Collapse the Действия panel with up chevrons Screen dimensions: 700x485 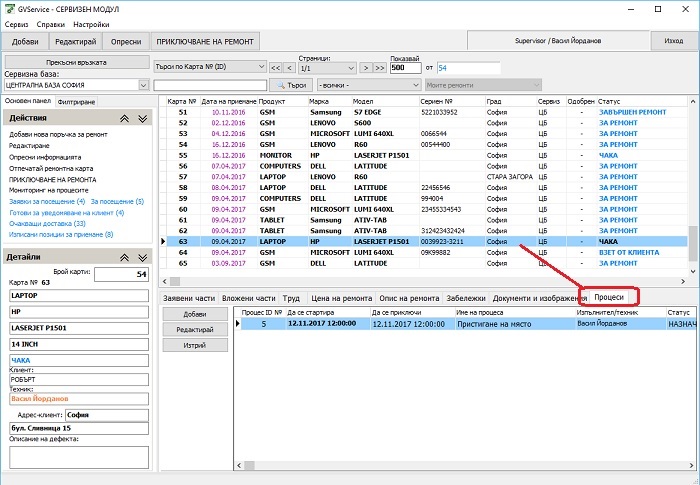click(x=125, y=118)
